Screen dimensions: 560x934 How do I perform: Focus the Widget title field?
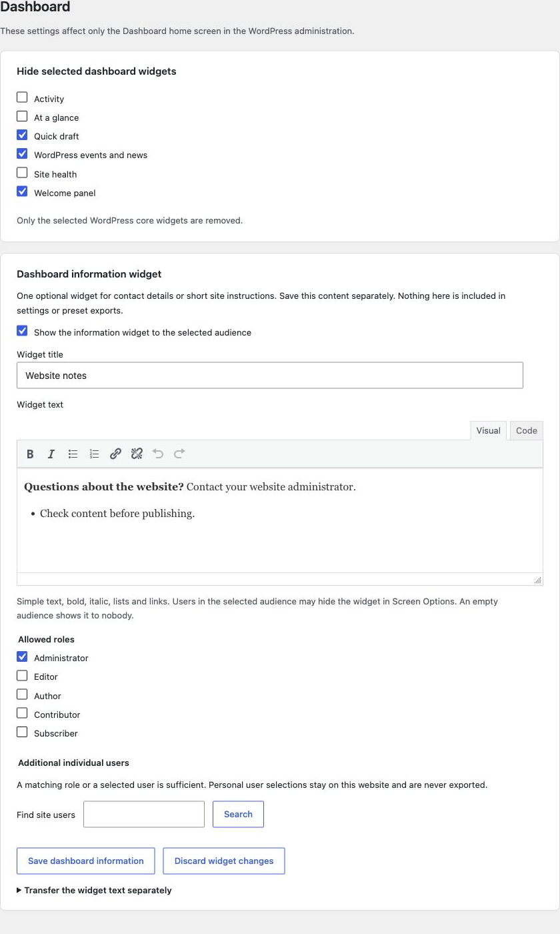tap(270, 375)
